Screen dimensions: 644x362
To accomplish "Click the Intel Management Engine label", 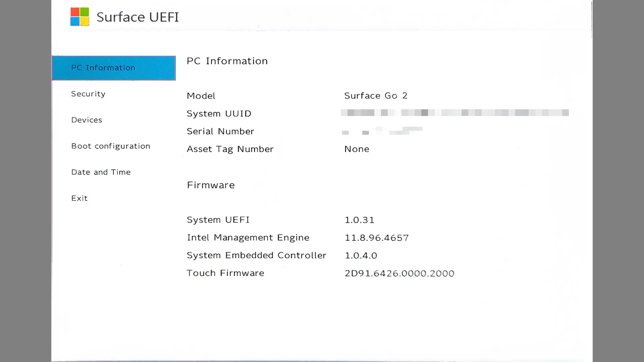I will [248, 238].
